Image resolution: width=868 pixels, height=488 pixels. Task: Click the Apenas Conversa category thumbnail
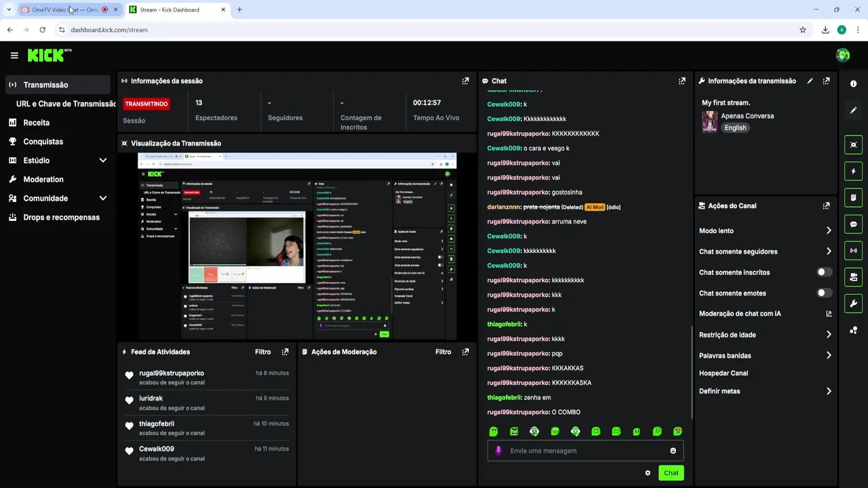point(709,121)
